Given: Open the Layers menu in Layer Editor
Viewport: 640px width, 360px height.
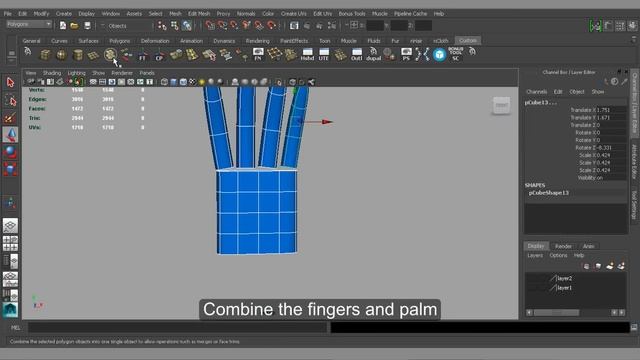Looking at the screenshot, I should pos(535,256).
